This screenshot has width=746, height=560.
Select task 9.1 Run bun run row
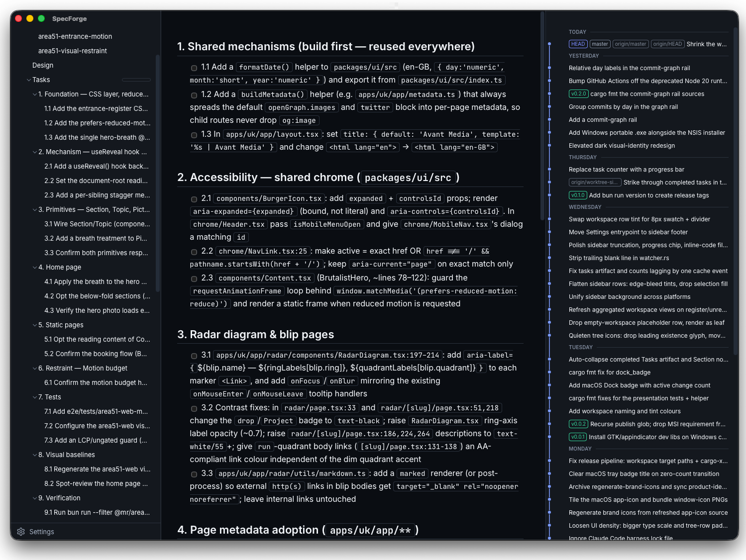pos(97,512)
